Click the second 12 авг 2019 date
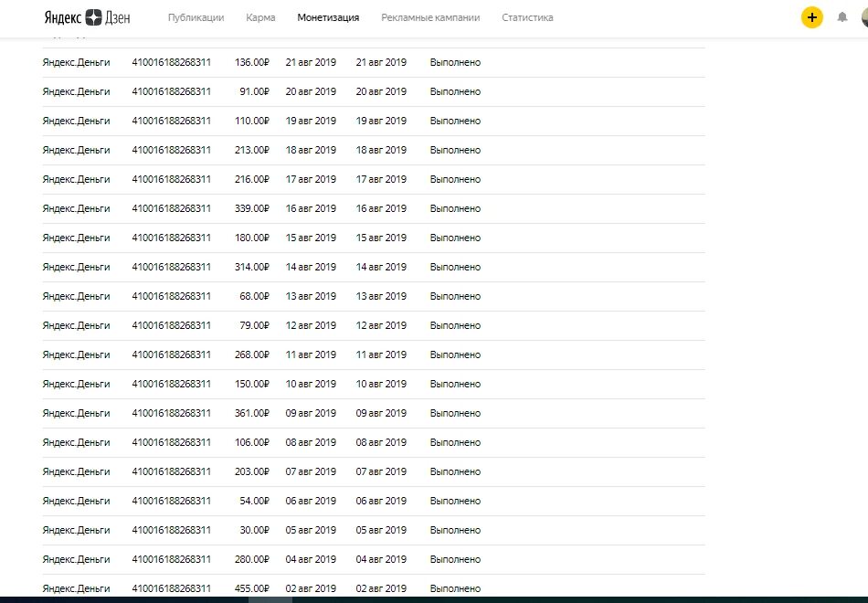Image resolution: width=868 pixels, height=603 pixels. coord(381,325)
